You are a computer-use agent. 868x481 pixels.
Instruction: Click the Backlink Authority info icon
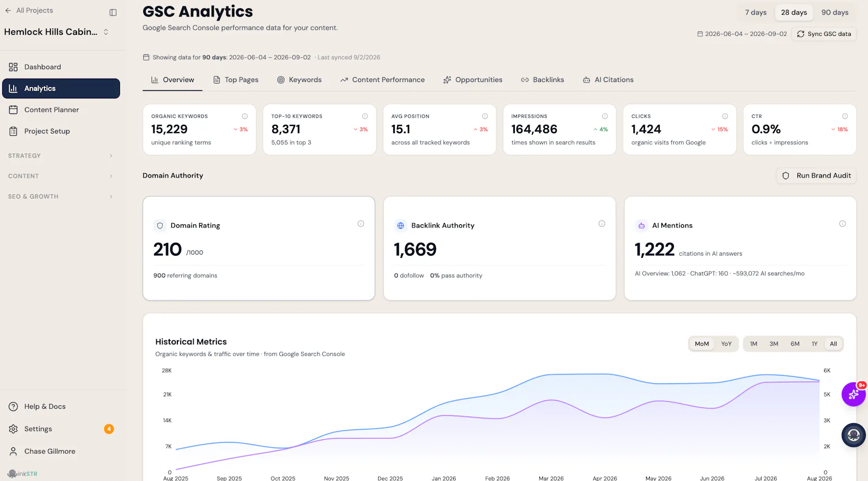(x=602, y=224)
